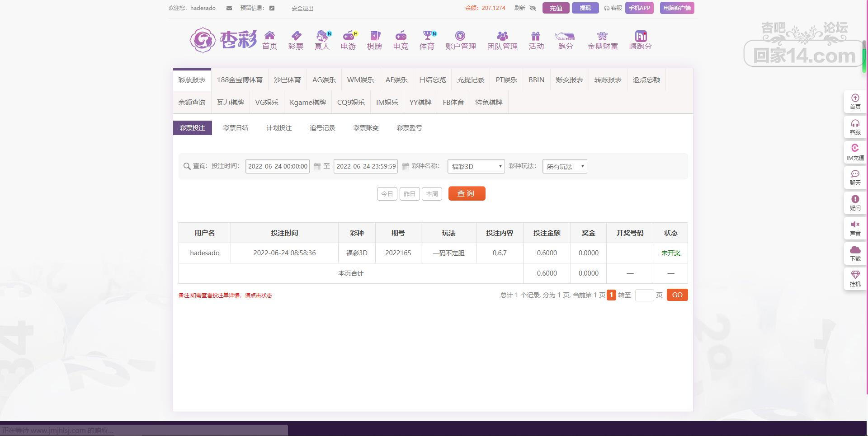Expand the 彩种名称 dropdown showing 福彩3D
Viewport: 868px width, 436px height.
[x=476, y=166]
